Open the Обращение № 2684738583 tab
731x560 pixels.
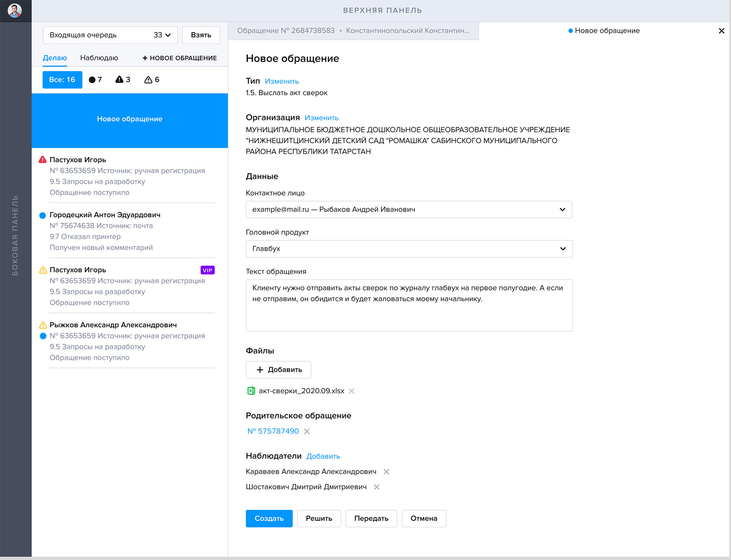point(353,31)
